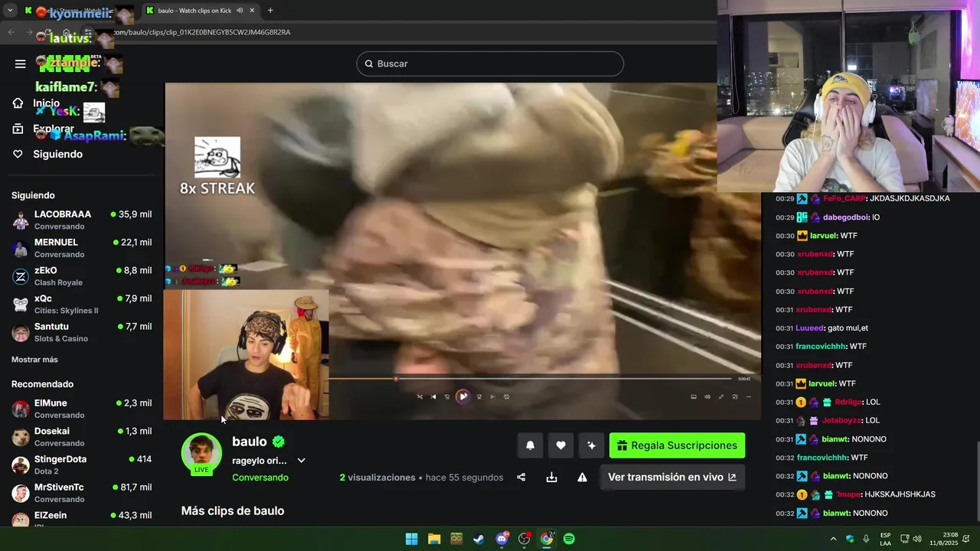Click Ver transmisión en vivo button
980x551 pixels.
[x=672, y=477]
